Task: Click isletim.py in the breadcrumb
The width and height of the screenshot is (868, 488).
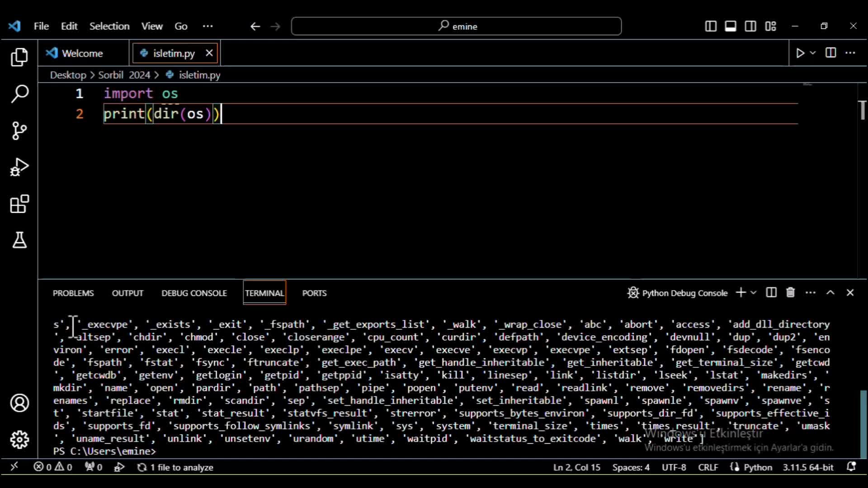Action: 199,75
